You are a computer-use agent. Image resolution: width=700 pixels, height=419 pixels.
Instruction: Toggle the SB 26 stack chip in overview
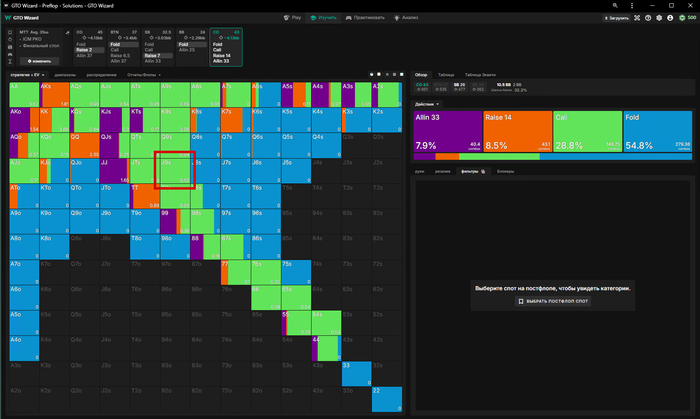point(459,87)
